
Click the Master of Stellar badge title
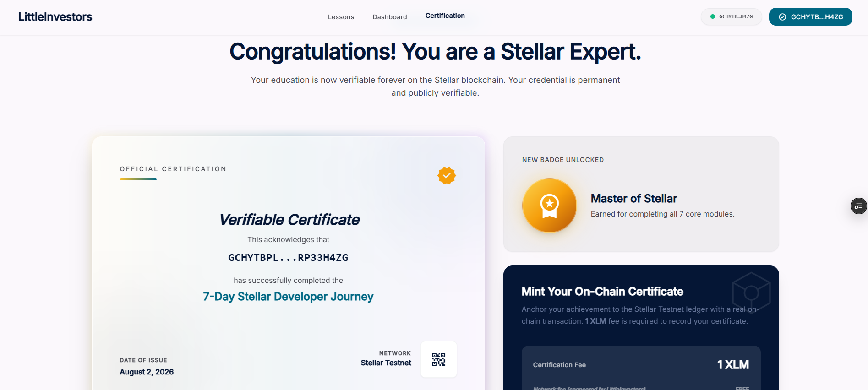[634, 199]
